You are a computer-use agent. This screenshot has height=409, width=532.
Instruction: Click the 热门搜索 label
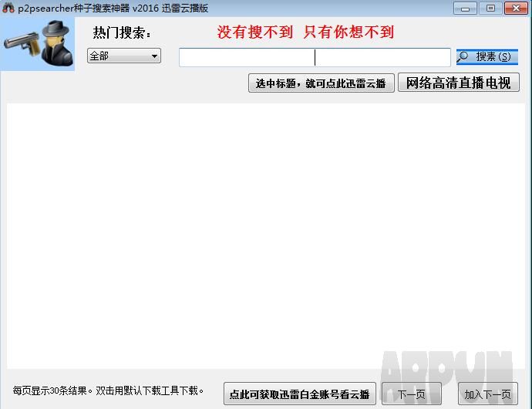122,33
